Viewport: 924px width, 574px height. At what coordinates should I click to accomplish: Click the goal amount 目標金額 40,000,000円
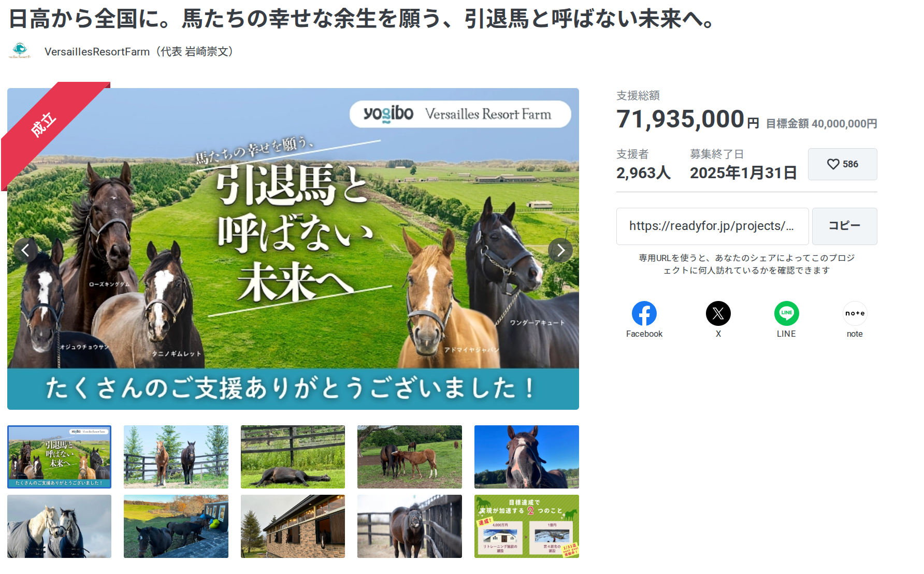[x=821, y=124]
